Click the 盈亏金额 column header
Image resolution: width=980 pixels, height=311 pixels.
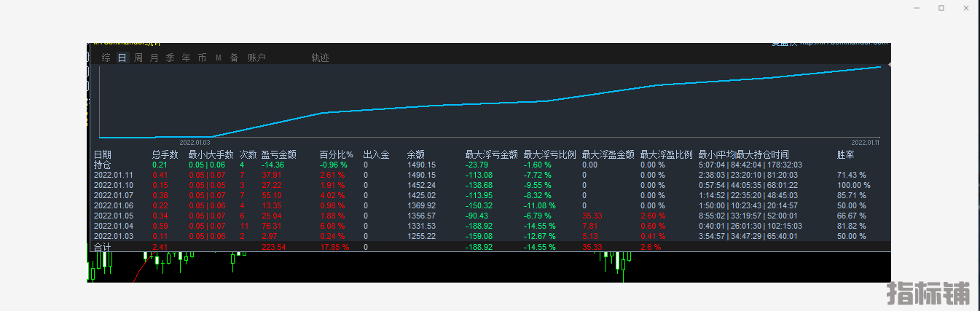coord(278,154)
